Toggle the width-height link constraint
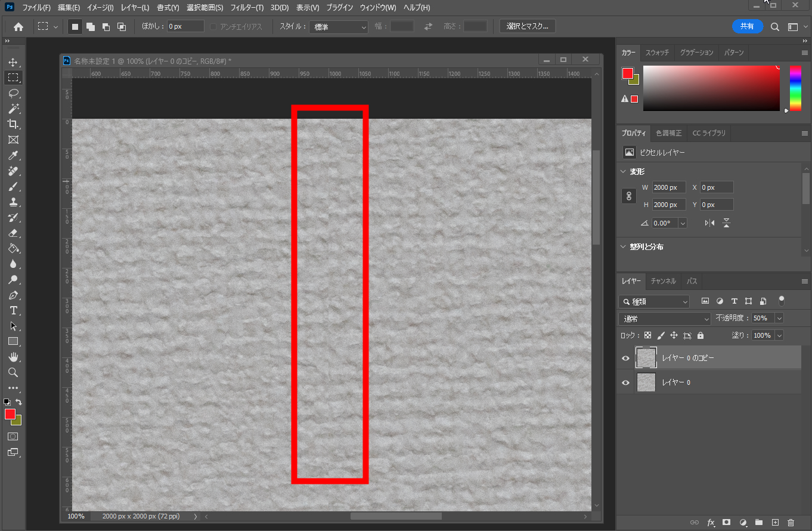This screenshot has height=531, width=812. (x=628, y=196)
